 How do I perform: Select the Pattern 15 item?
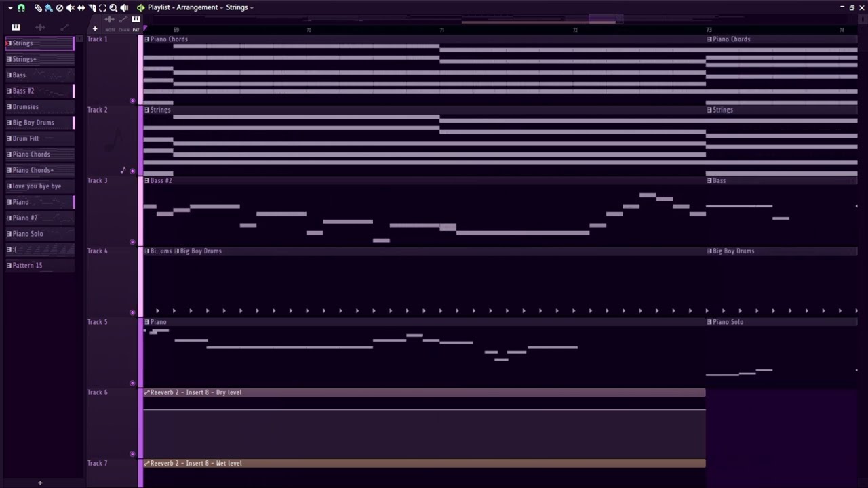(40, 265)
